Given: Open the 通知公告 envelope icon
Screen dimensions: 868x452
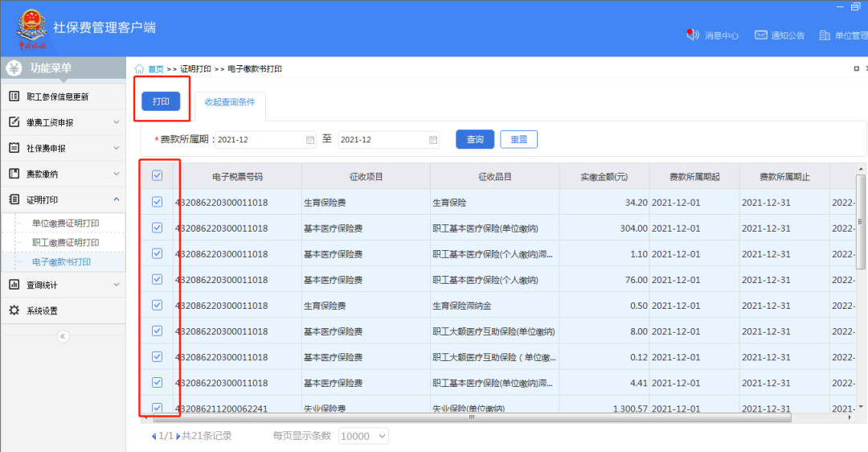Looking at the screenshot, I should pyautogui.click(x=761, y=35).
